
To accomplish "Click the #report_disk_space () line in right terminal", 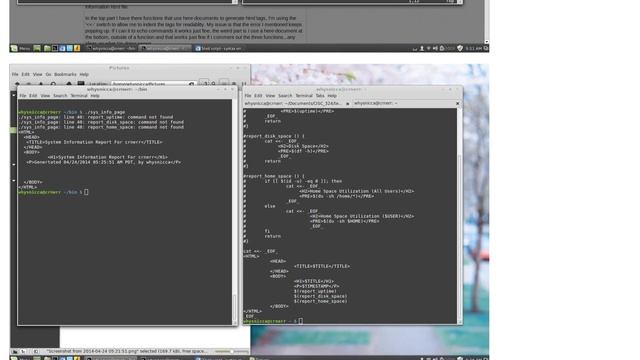I will point(274,136).
